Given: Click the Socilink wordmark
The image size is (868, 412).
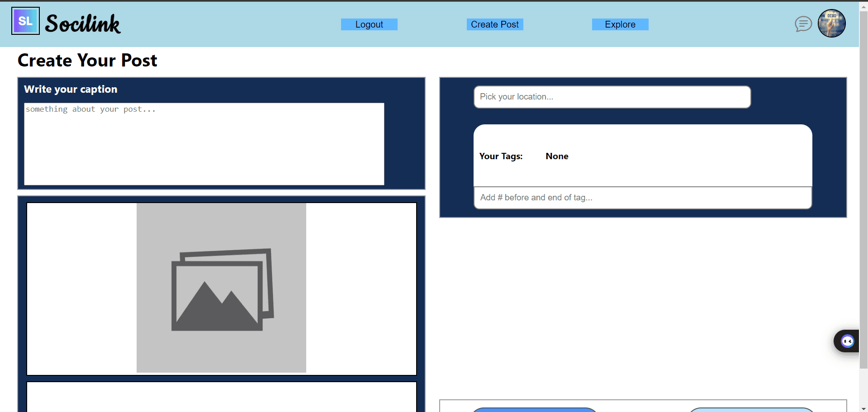Looking at the screenshot, I should coord(83,24).
